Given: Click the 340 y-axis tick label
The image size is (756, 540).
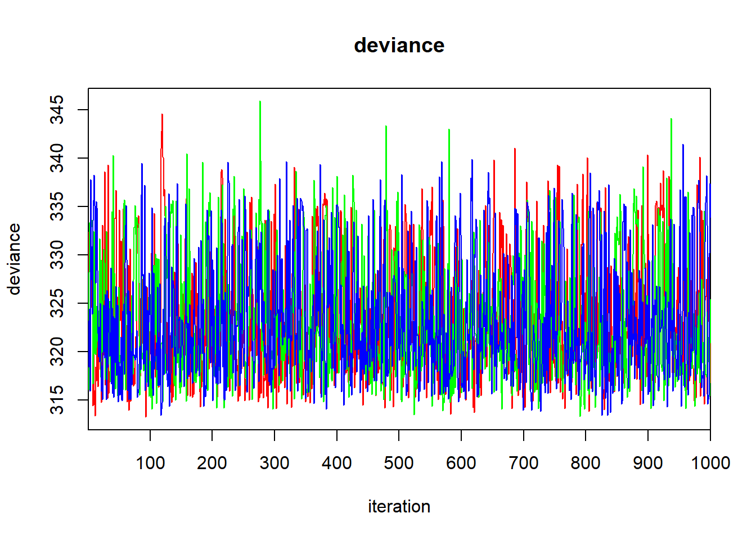Looking at the screenshot, I should click(57, 159).
